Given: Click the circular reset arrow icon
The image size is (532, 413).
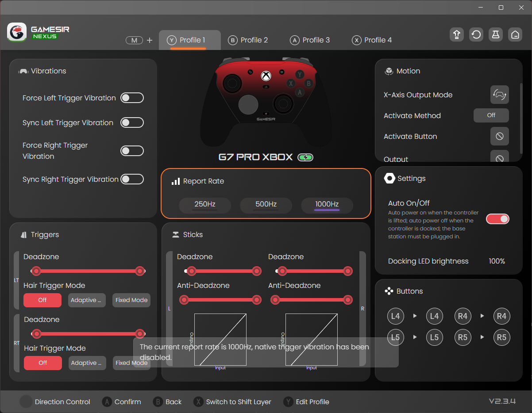Looking at the screenshot, I should (x=476, y=35).
